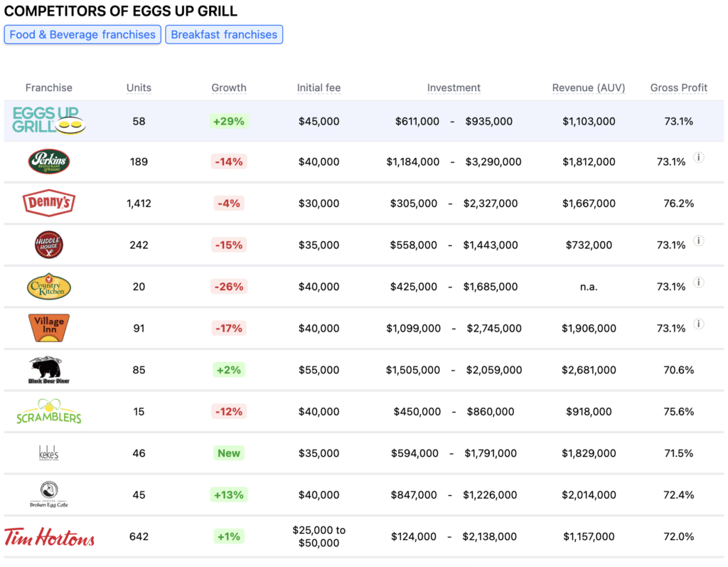The image size is (728, 567).
Task: Click the Gross Profit column header
Action: click(x=679, y=88)
